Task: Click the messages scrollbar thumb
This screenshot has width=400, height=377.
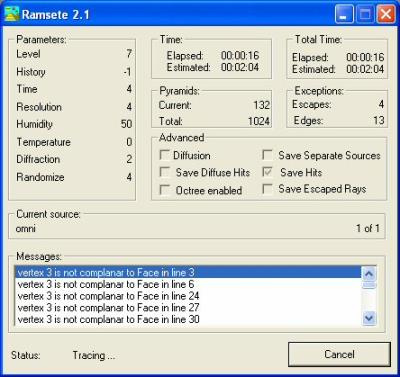Action: 369,285
